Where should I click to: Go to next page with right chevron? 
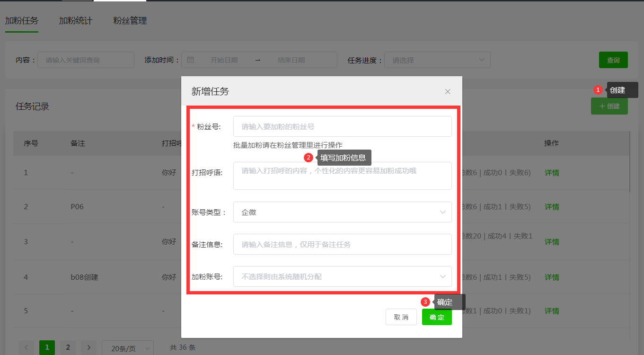point(88,348)
